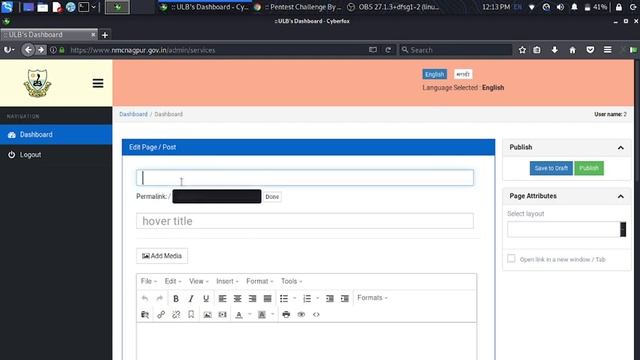Image resolution: width=640 pixels, height=360 pixels.
Task: Print the editor content
Action: point(286,314)
